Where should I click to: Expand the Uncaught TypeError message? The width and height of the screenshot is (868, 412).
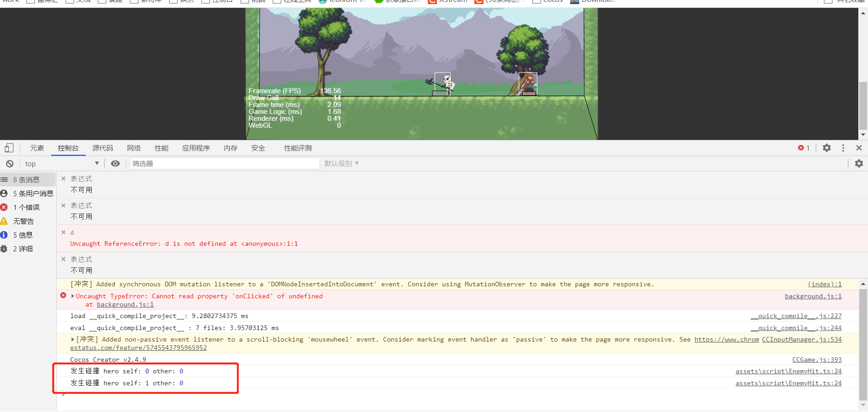73,296
